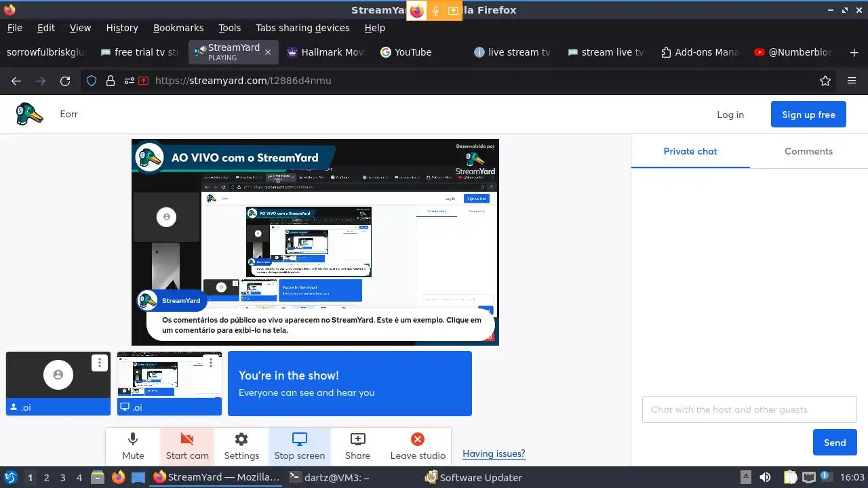
Task: Select the .oi camera participant thumbnail
Action: point(58,383)
